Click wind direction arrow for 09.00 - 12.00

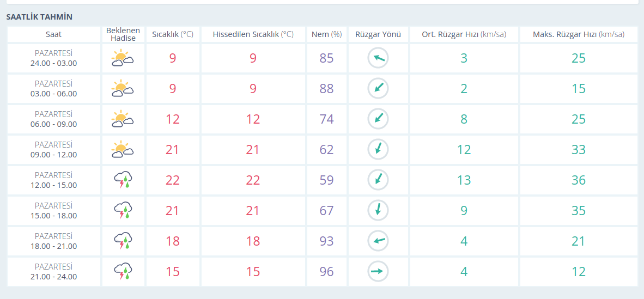tap(378, 150)
